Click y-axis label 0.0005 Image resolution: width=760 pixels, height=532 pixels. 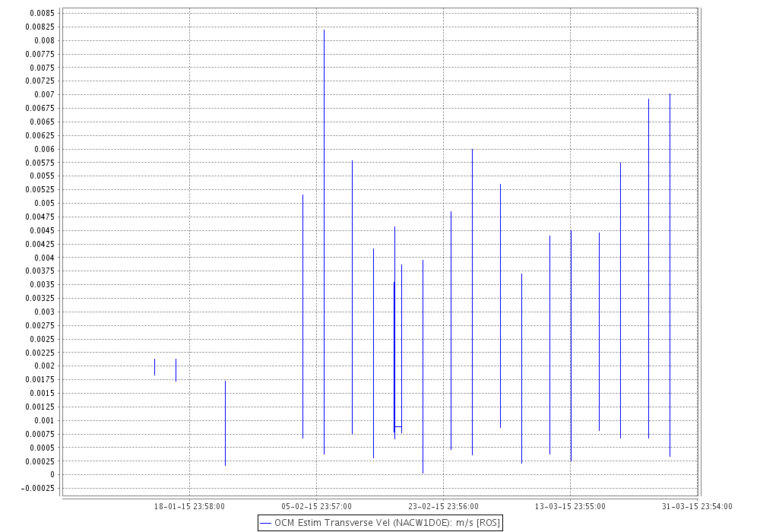pyautogui.click(x=42, y=447)
